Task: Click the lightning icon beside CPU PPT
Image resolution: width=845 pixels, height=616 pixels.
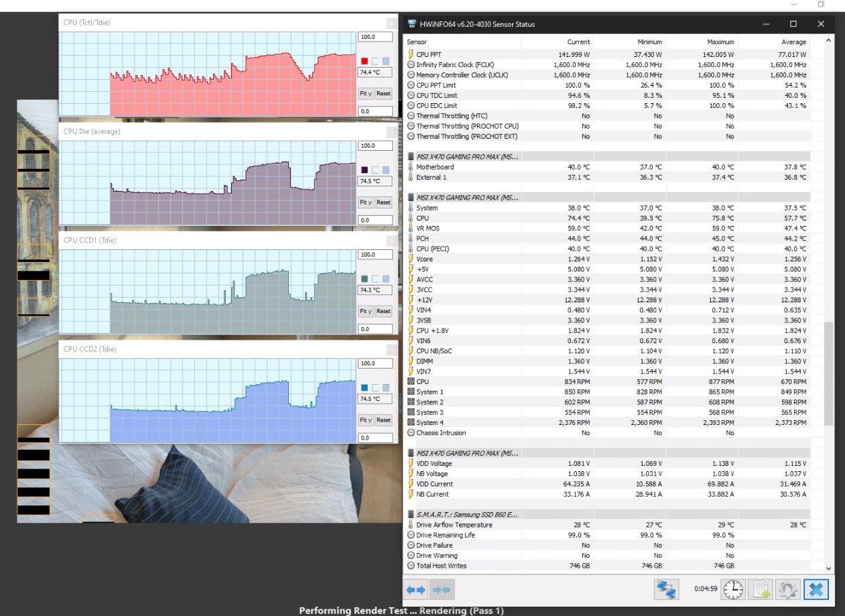Action: [411, 54]
